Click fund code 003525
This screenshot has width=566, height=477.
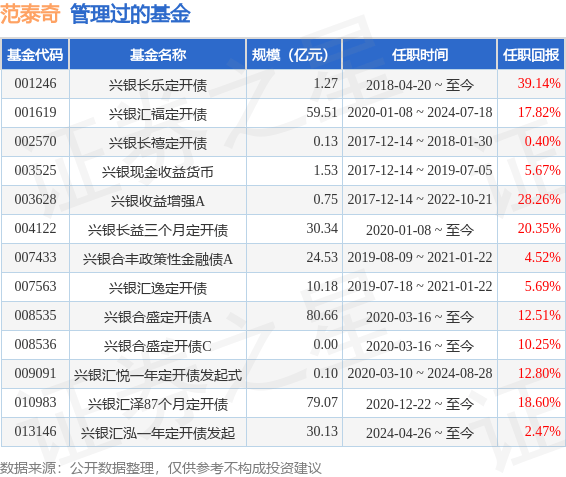coord(35,170)
